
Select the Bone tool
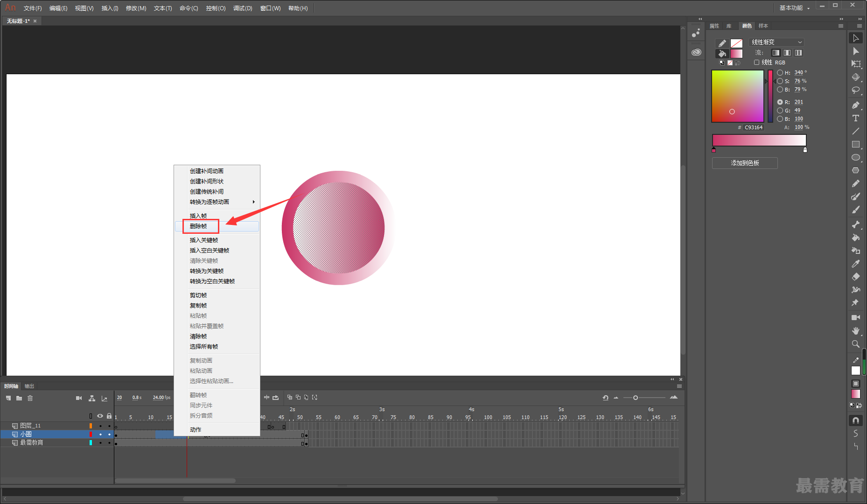point(856,224)
